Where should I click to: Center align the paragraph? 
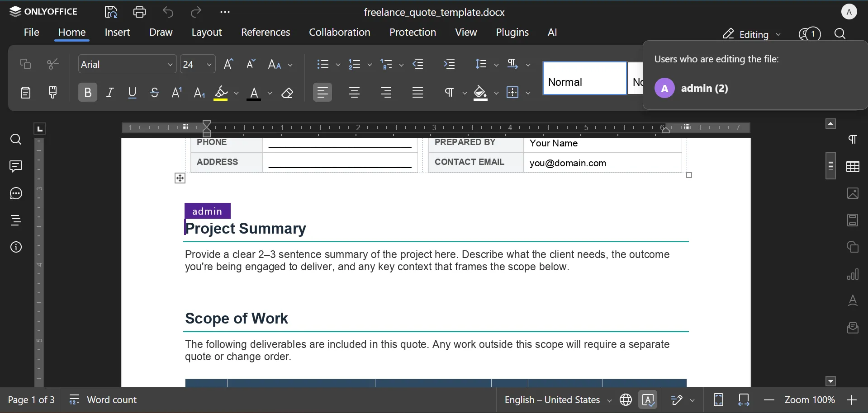click(355, 93)
